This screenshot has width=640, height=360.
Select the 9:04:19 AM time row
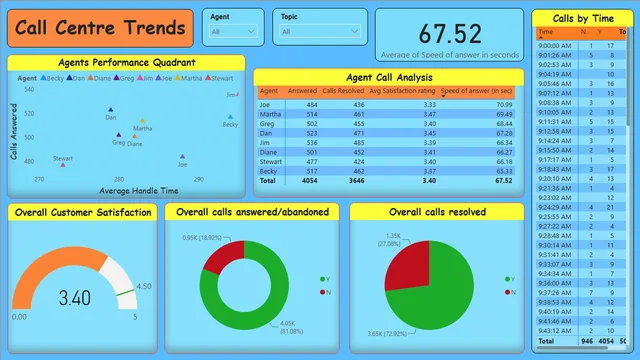(581, 74)
